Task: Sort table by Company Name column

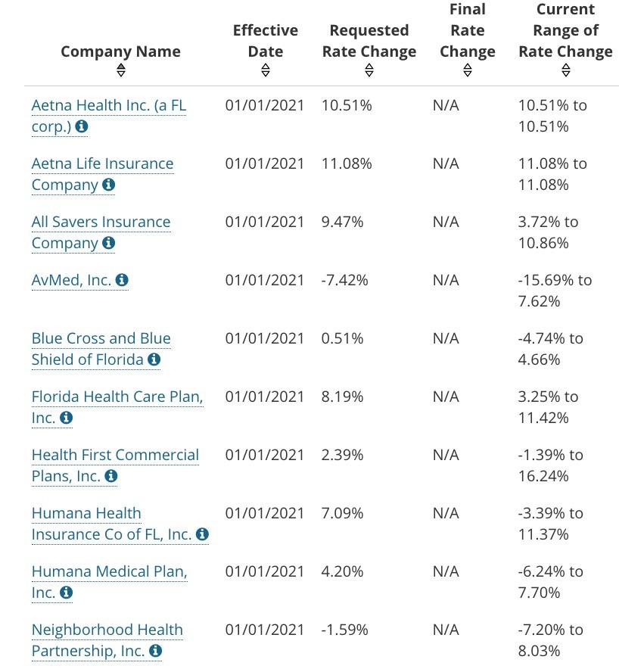Action: click(121, 70)
